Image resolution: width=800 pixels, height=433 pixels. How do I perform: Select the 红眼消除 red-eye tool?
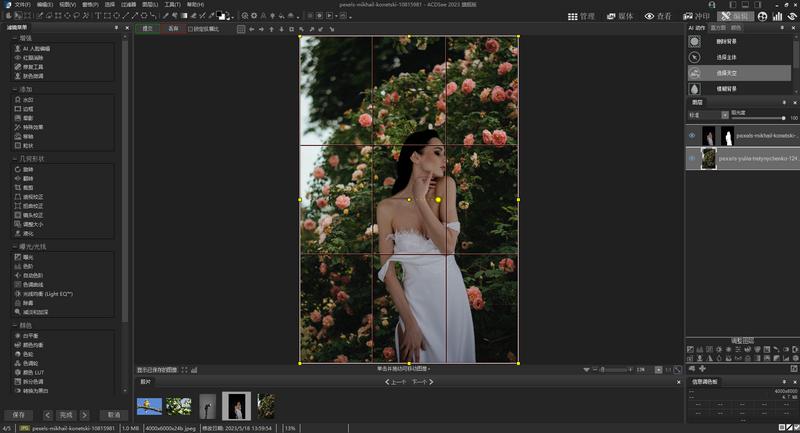(x=32, y=58)
